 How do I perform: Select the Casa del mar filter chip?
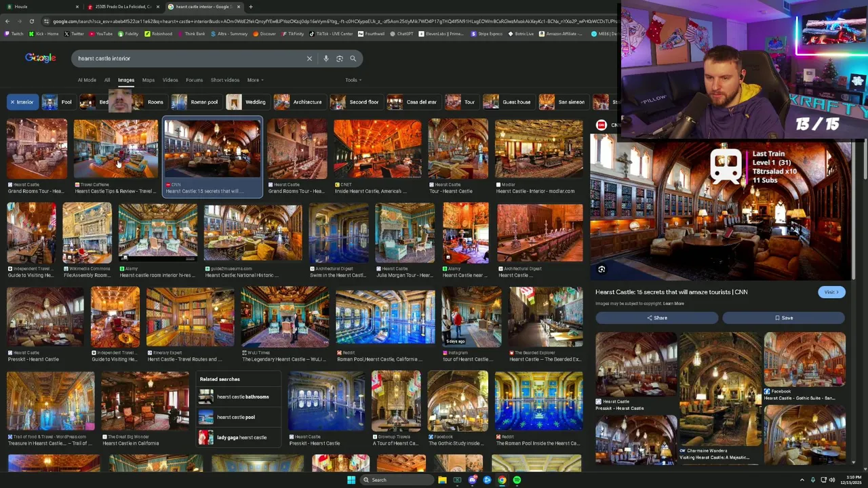(413, 102)
